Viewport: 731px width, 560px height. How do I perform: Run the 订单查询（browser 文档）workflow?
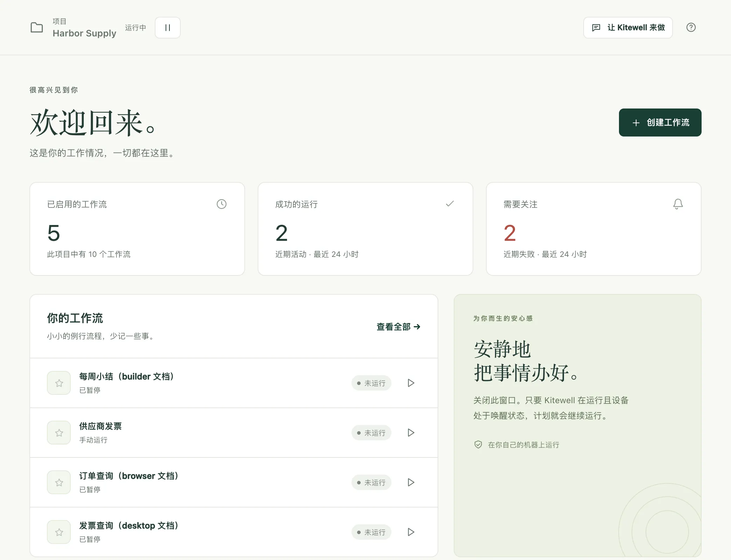pyautogui.click(x=411, y=482)
